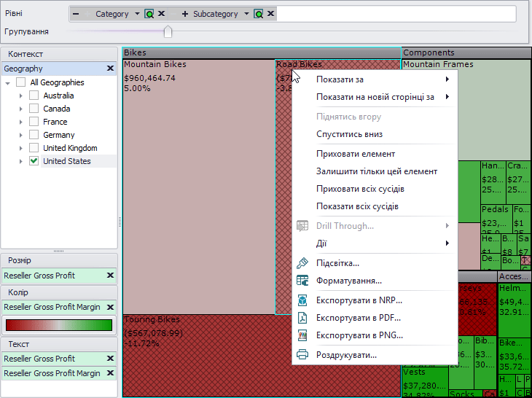Open Показати на новій сторінці за submenu
The height and width of the screenshot is (398, 532).
[x=375, y=97]
